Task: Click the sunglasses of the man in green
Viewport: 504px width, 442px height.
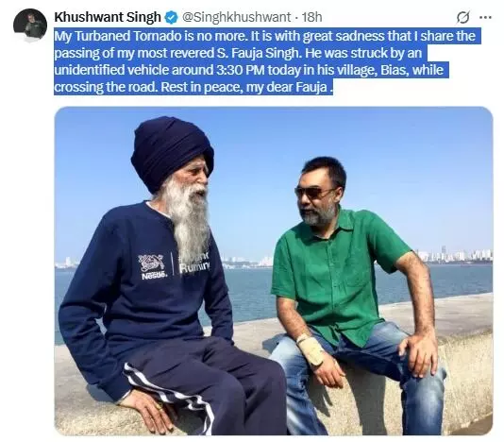Action: (x=314, y=192)
